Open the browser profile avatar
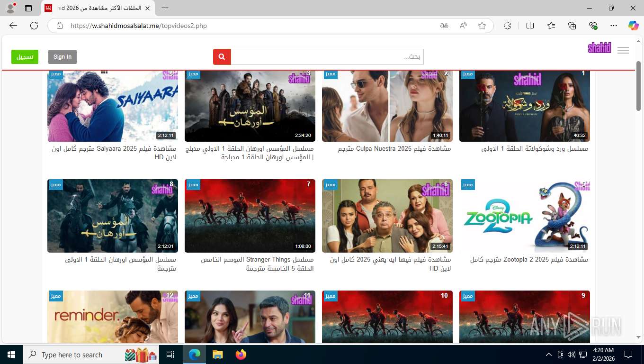Image resolution: width=644 pixels, height=364 pixels. click(10, 8)
